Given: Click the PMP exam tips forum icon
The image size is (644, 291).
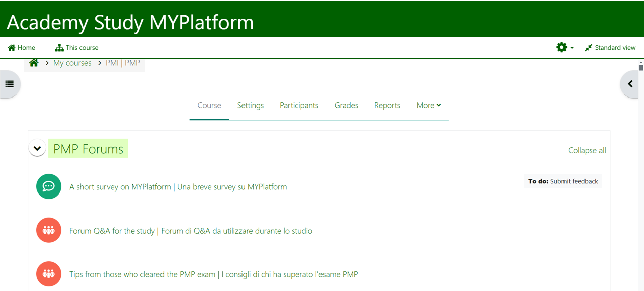Looking at the screenshot, I should (49, 274).
